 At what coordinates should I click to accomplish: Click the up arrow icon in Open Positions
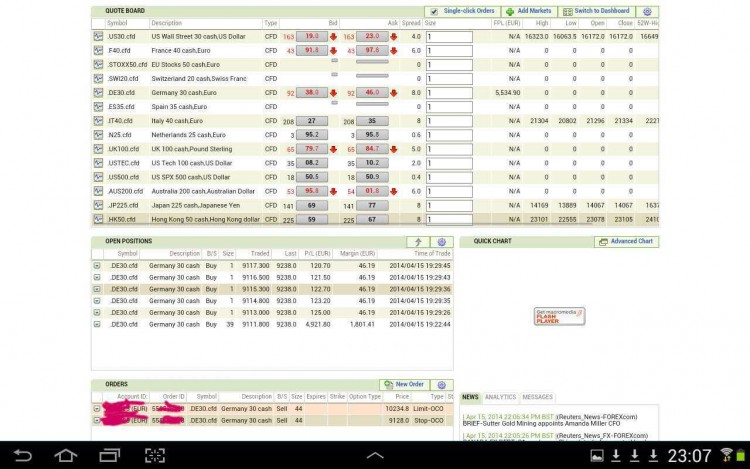point(419,242)
